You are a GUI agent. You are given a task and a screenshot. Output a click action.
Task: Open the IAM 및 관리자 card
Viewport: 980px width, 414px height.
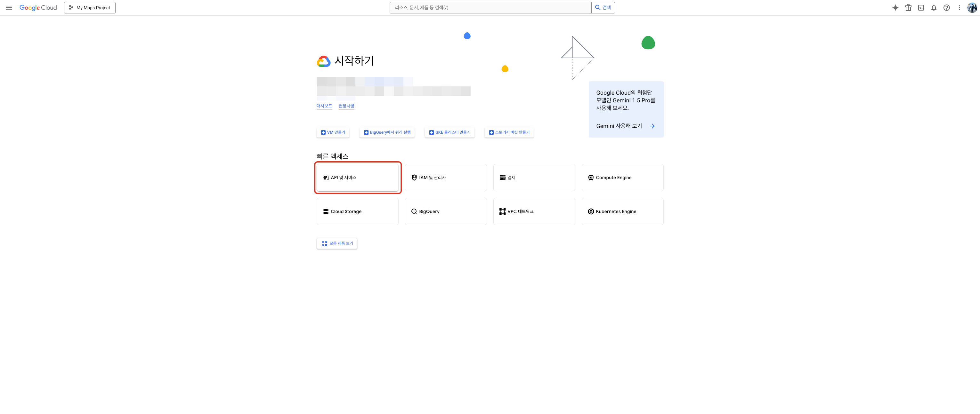[445, 178]
